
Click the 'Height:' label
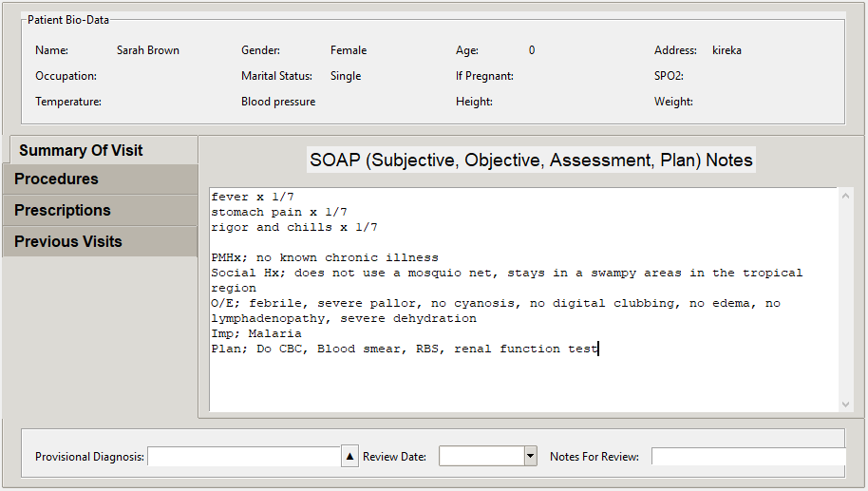(474, 102)
